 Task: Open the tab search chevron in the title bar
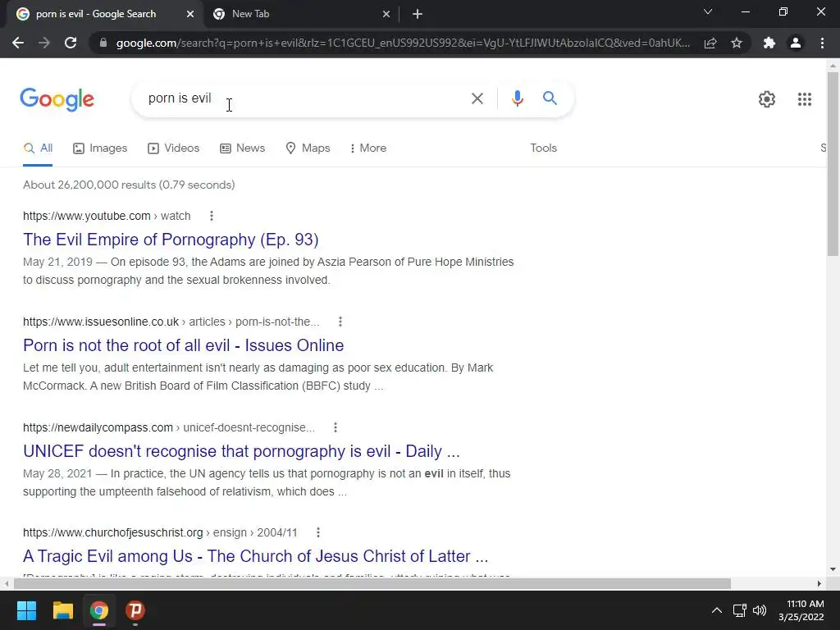pyautogui.click(x=708, y=11)
